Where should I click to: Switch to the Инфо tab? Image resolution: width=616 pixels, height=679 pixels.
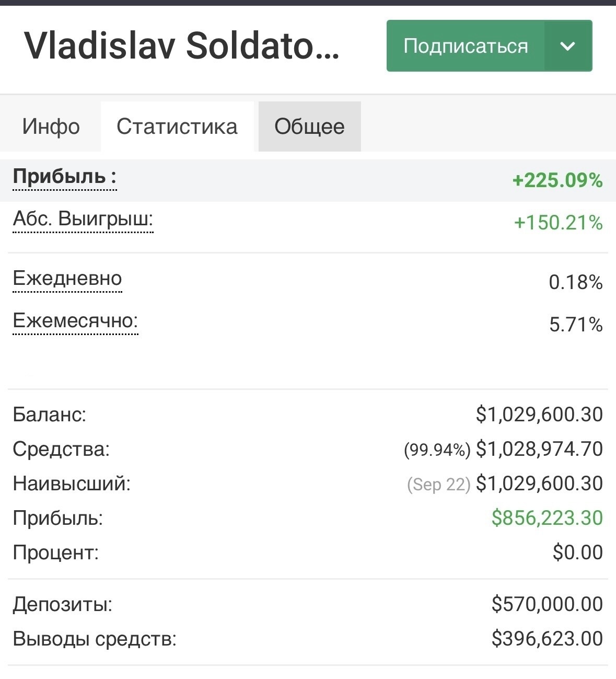pos(51,126)
